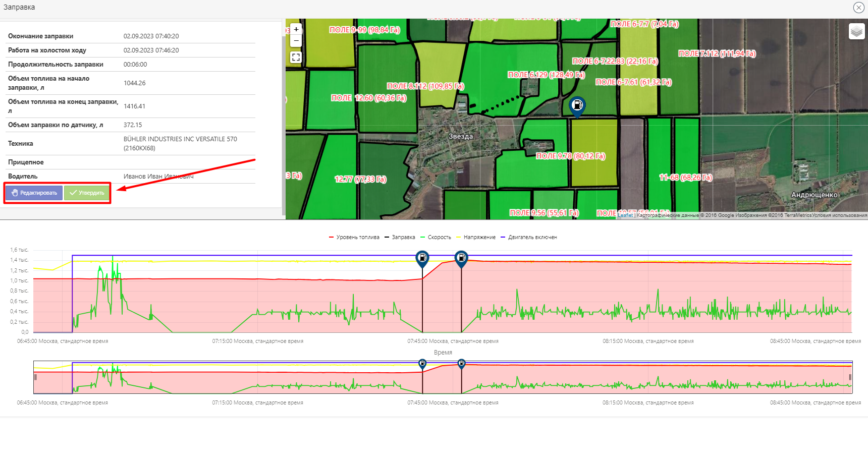Click the map zoom out minus button
The width and height of the screenshot is (868, 463).
(x=296, y=41)
